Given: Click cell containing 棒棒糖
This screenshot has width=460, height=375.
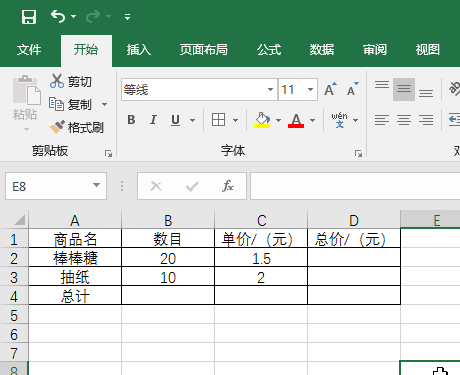Looking at the screenshot, I should pos(75,258).
